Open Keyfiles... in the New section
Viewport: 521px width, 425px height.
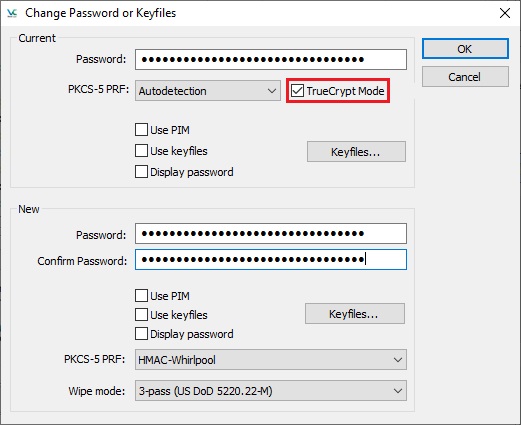[x=355, y=314]
